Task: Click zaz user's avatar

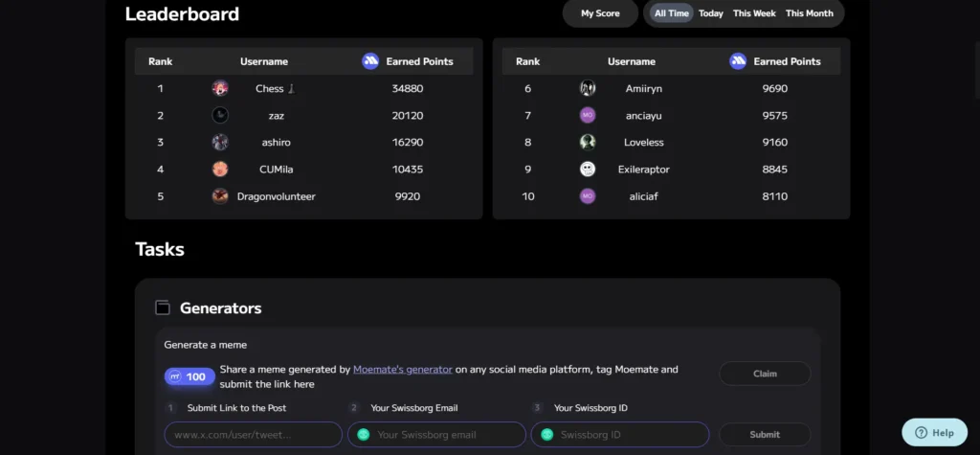Action: [x=220, y=115]
